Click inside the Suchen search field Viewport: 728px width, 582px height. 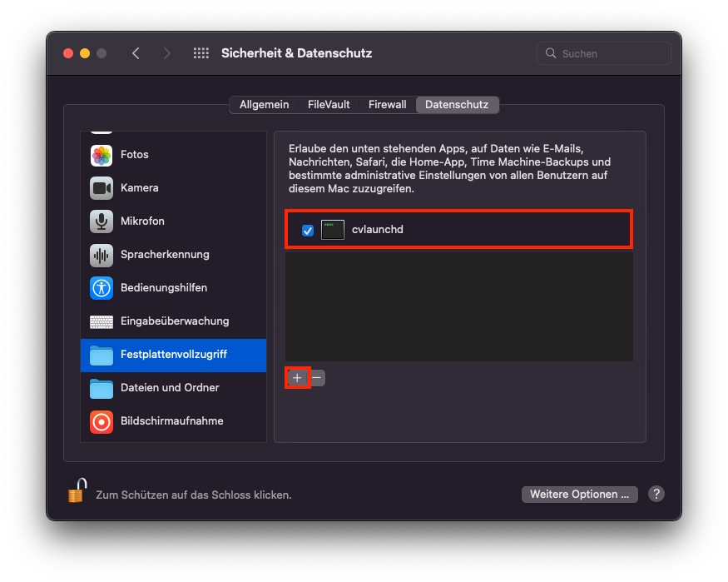coord(603,52)
